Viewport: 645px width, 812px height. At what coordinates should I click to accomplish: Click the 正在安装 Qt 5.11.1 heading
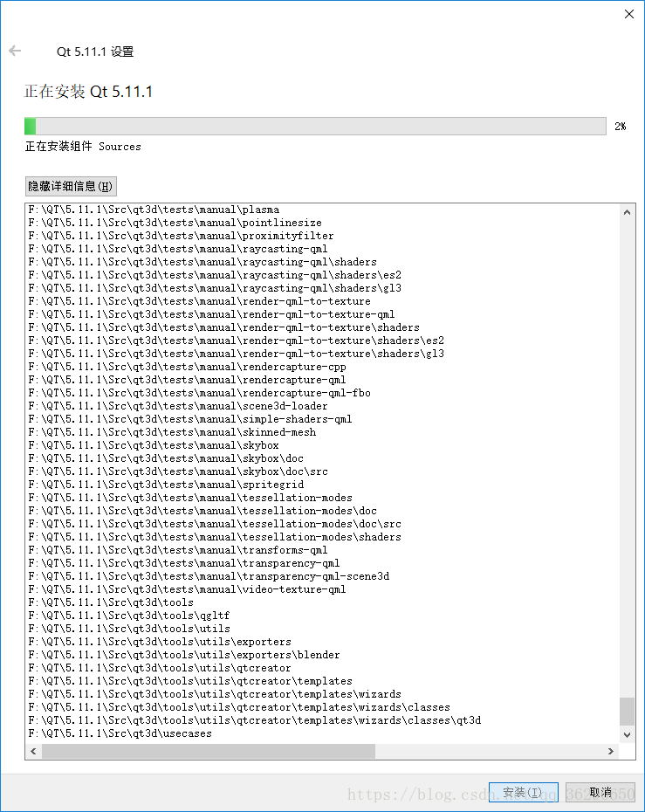click(88, 92)
